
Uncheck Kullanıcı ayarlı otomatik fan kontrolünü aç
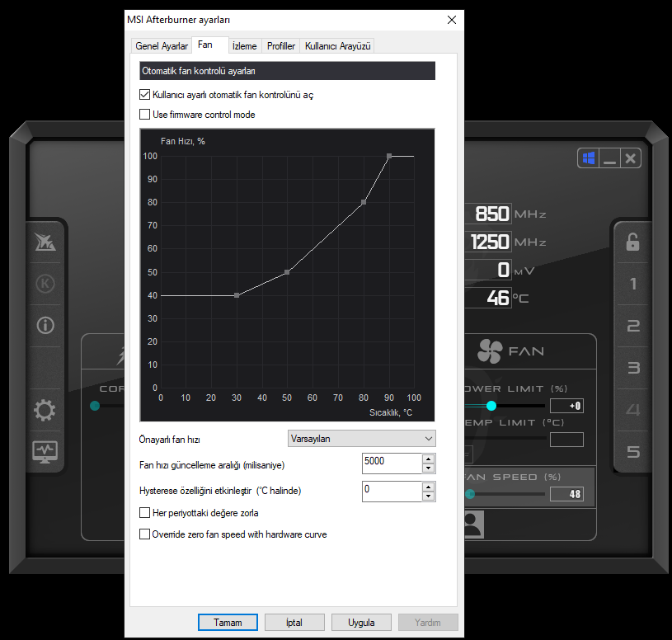point(145,95)
